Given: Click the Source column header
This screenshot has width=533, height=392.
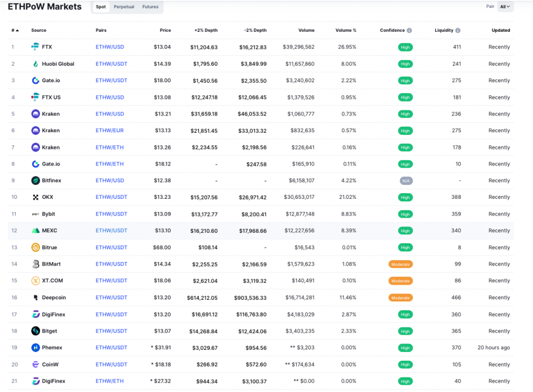Looking at the screenshot, I should pos(39,30).
